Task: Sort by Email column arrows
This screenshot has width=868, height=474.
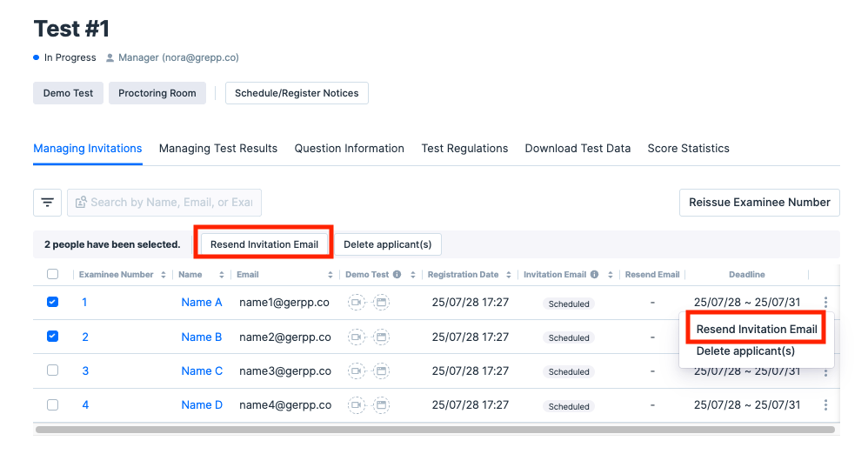Action: click(330, 275)
